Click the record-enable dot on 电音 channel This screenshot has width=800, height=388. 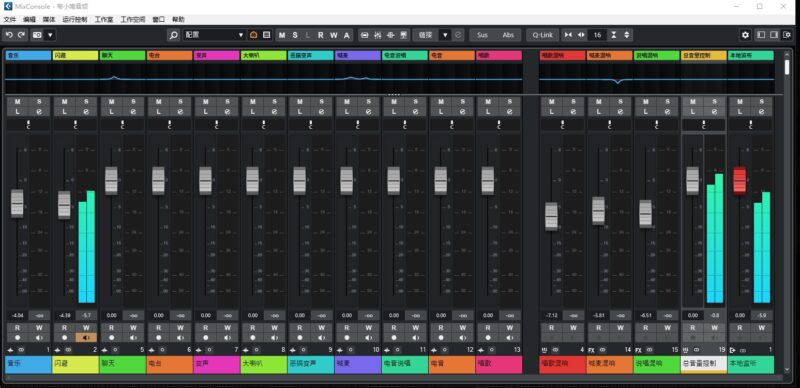tap(441, 337)
